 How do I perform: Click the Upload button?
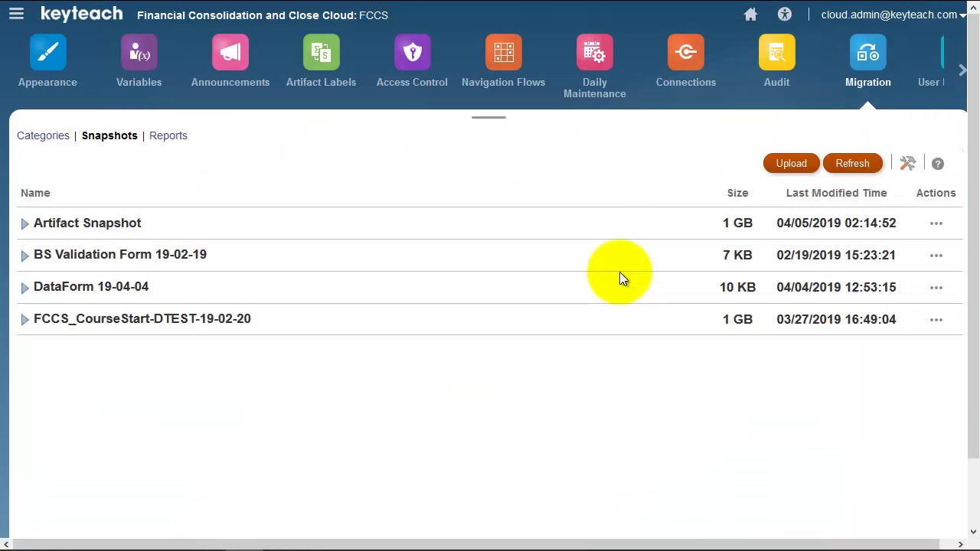791,163
